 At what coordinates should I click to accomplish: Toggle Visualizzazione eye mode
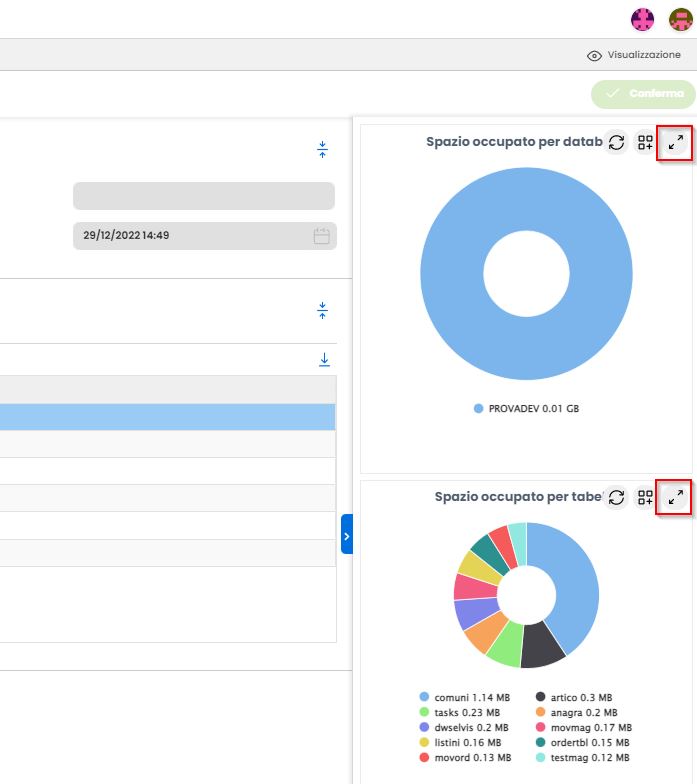634,55
